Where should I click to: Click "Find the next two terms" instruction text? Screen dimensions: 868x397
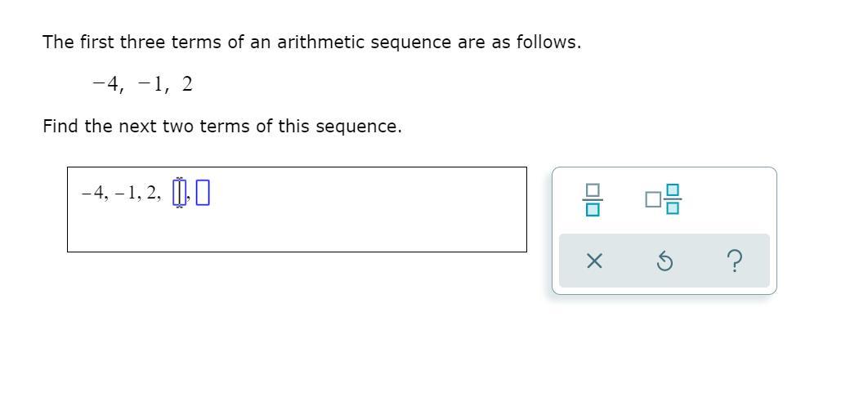(x=222, y=127)
